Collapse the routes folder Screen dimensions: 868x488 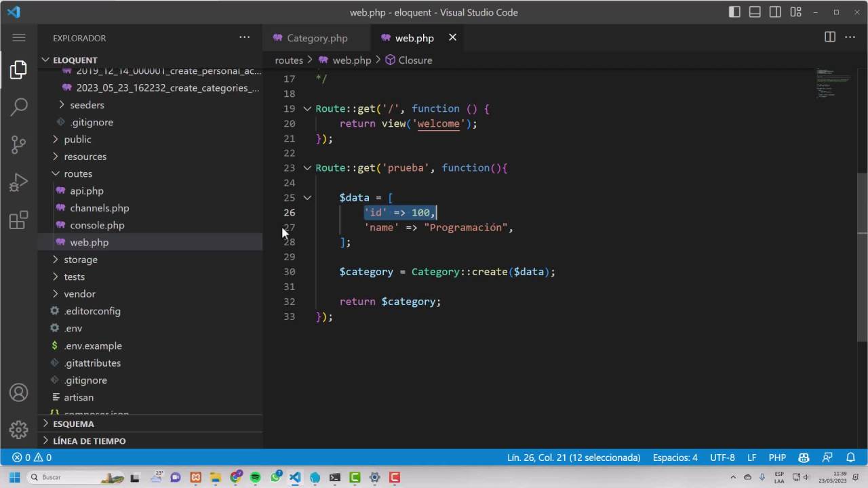78,174
